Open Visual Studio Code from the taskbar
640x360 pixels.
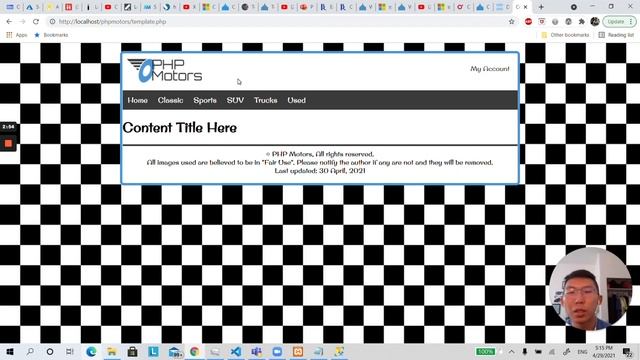coord(236,351)
